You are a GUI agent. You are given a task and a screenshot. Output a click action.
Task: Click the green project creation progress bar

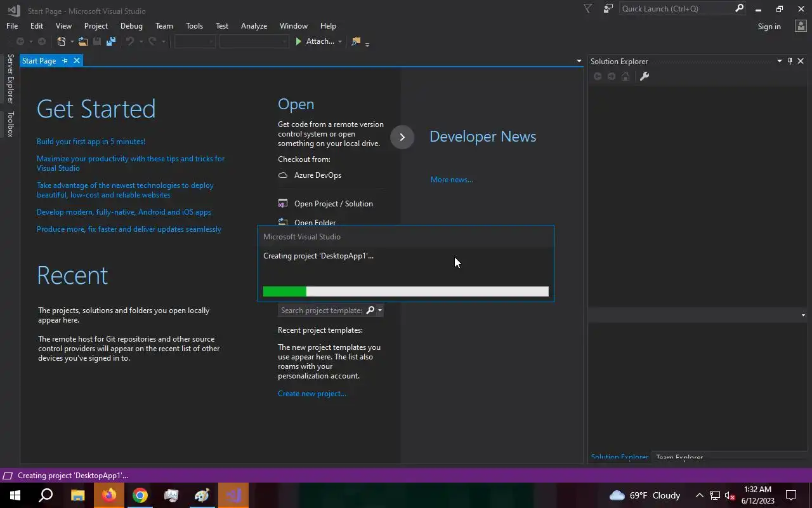click(x=406, y=291)
